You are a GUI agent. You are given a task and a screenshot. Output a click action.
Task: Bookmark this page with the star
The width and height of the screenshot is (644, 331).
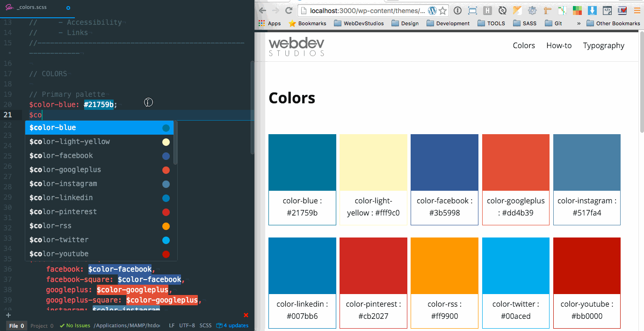click(443, 10)
